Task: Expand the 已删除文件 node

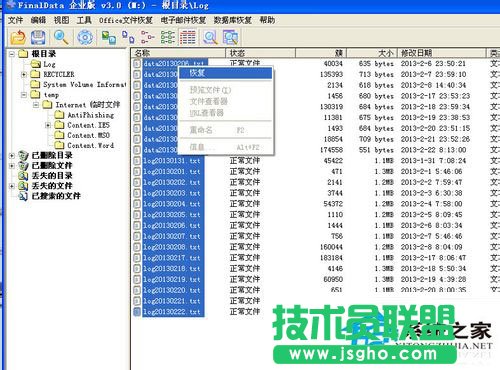Action: (12, 166)
